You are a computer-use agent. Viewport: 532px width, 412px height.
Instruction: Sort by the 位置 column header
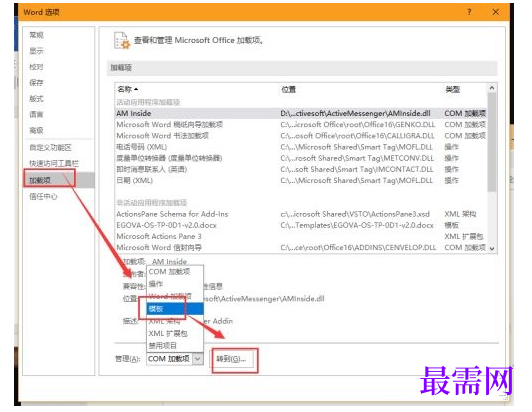288,89
